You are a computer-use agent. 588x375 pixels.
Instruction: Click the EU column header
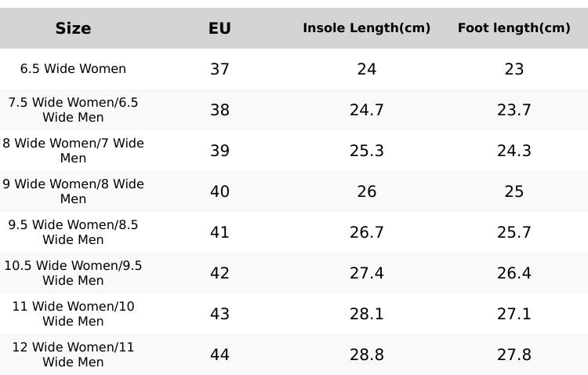click(220, 28)
